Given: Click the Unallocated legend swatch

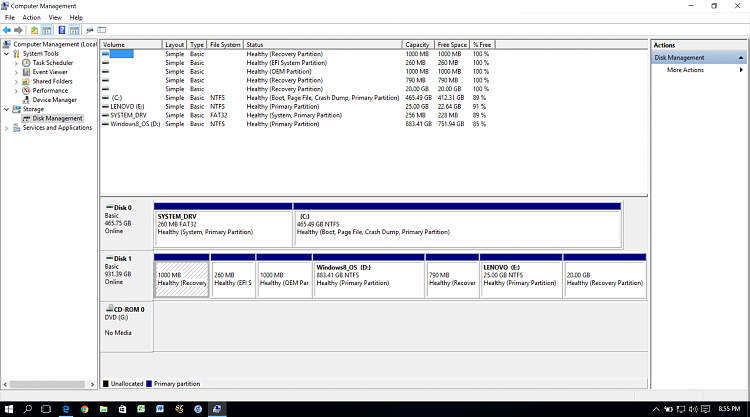Looking at the screenshot, I should pyautogui.click(x=106, y=384).
